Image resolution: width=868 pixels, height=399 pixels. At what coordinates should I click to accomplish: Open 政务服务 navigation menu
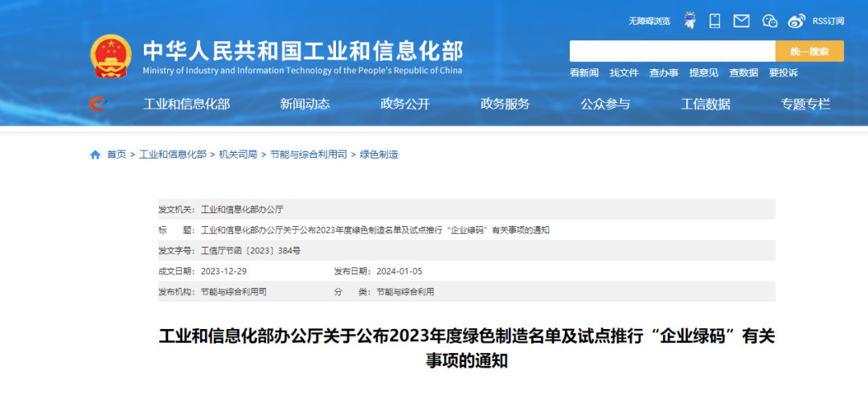pyautogui.click(x=506, y=104)
